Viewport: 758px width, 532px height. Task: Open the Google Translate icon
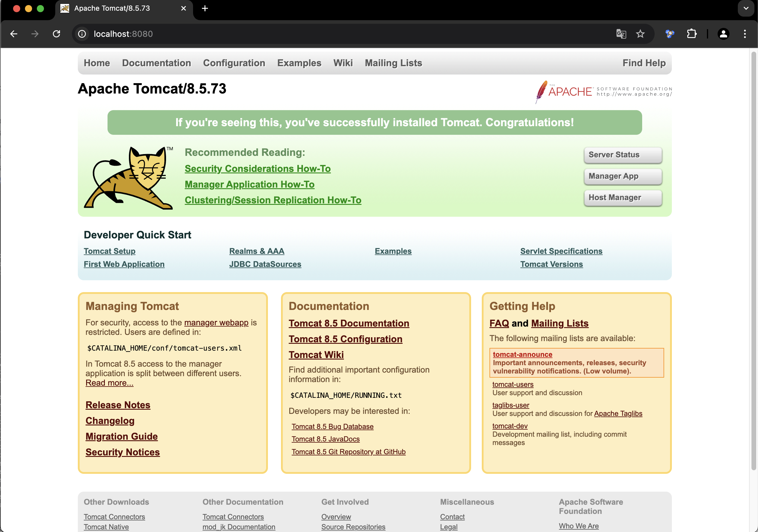coord(621,34)
